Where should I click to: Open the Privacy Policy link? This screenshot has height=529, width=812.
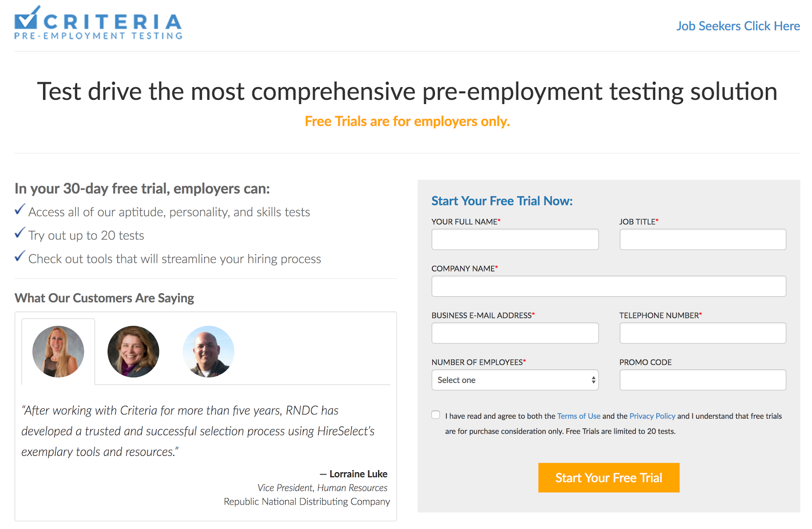tap(652, 416)
